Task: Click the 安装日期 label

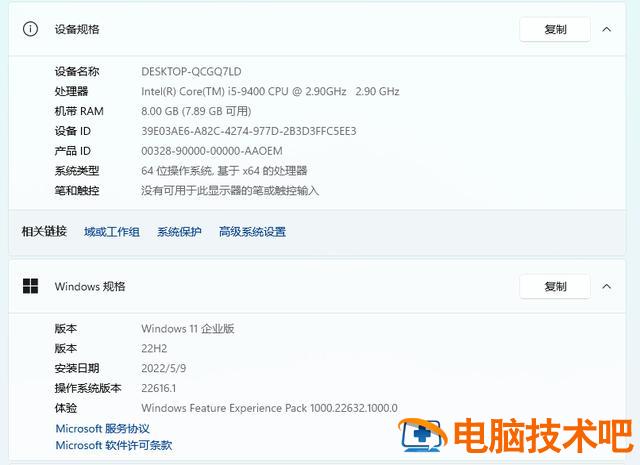Action: click(x=77, y=369)
